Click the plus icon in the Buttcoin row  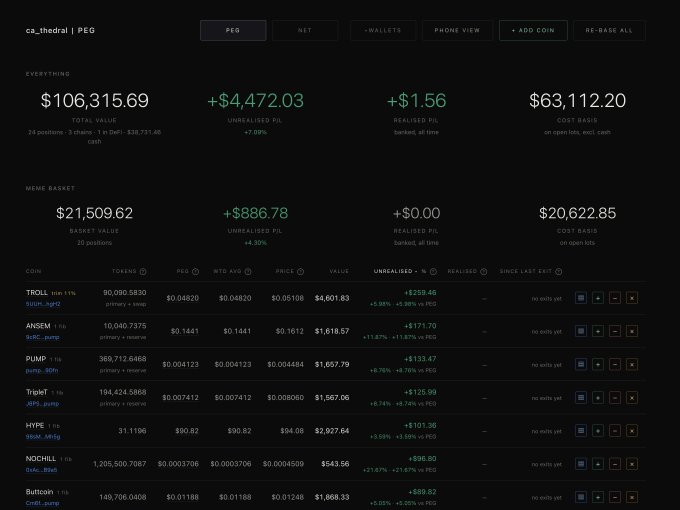coord(598,497)
